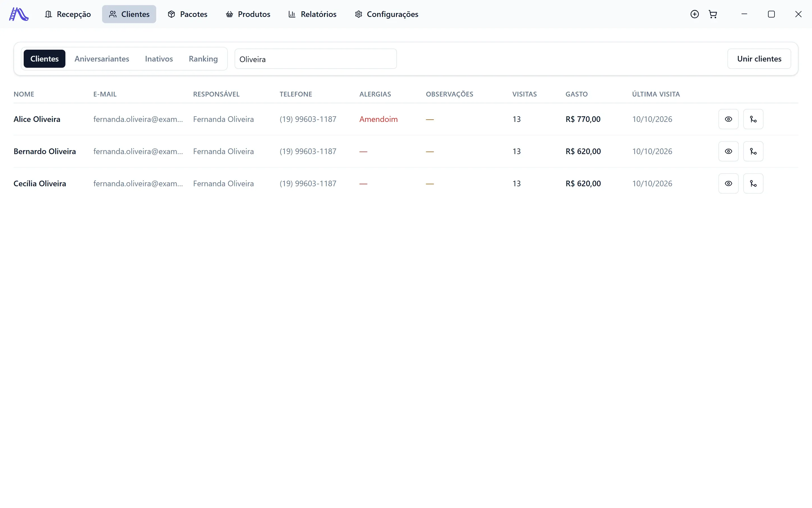View Bernardo Oliveira details with eye icon
Screen dimensions: 812x508
pyautogui.click(x=729, y=151)
